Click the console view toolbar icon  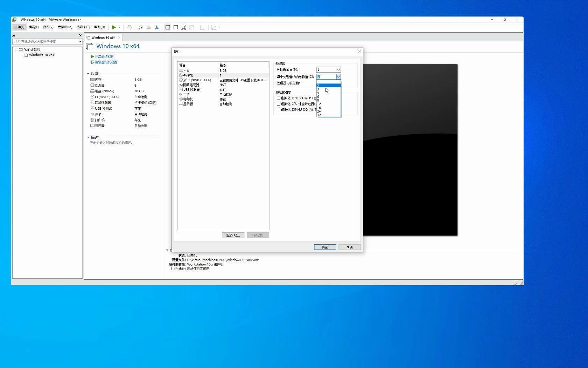click(203, 27)
